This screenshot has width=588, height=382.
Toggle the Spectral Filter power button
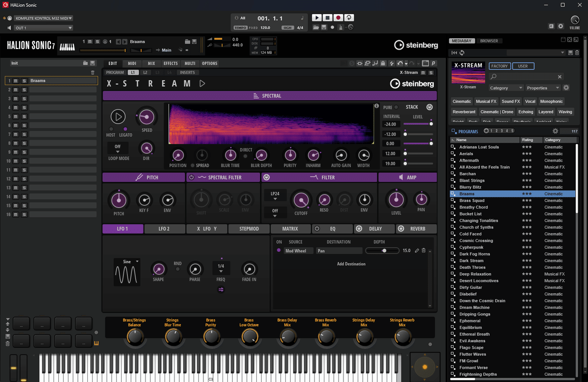tap(192, 177)
